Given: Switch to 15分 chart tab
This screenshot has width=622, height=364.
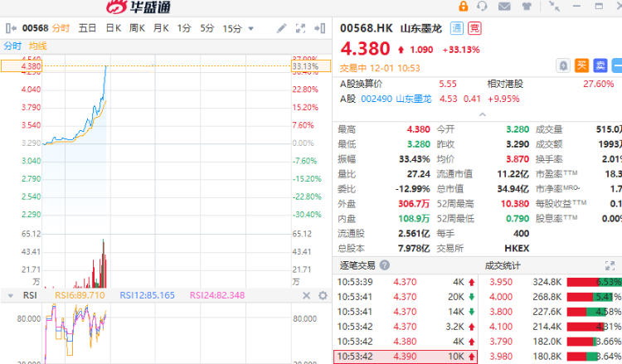Looking at the screenshot, I should pos(232,28).
